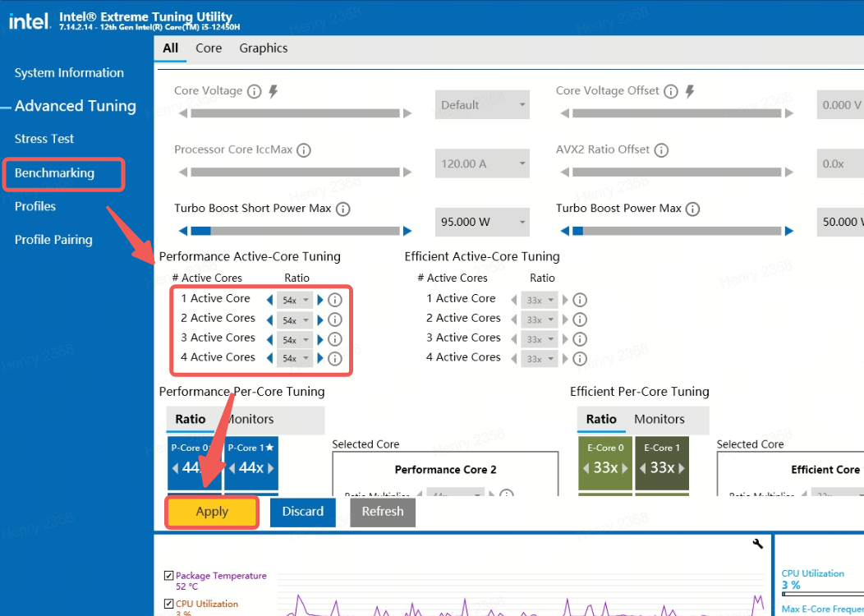The height and width of the screenshot is (616, 864).
Task: Switch to the All tab
Action: [170, 48]
